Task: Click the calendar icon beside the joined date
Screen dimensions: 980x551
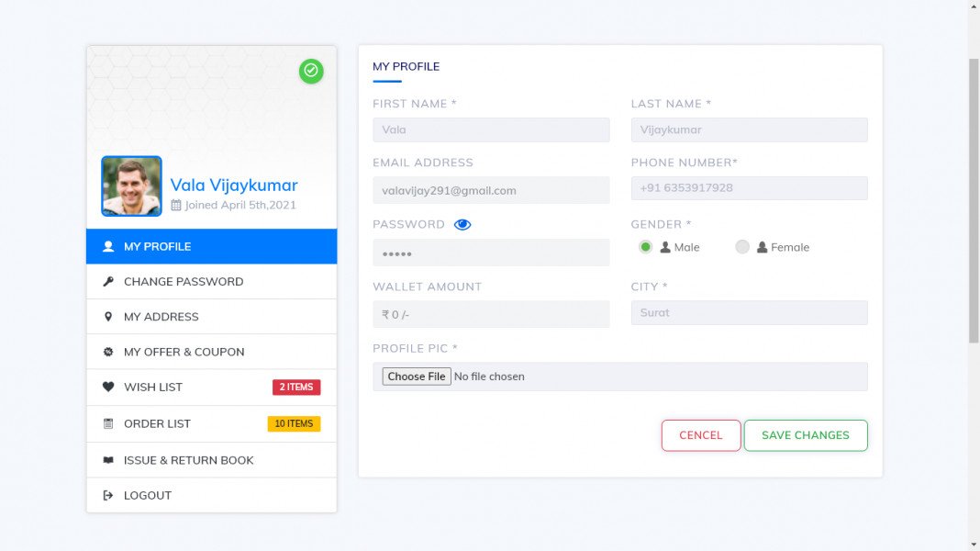Action: point(176,205)
